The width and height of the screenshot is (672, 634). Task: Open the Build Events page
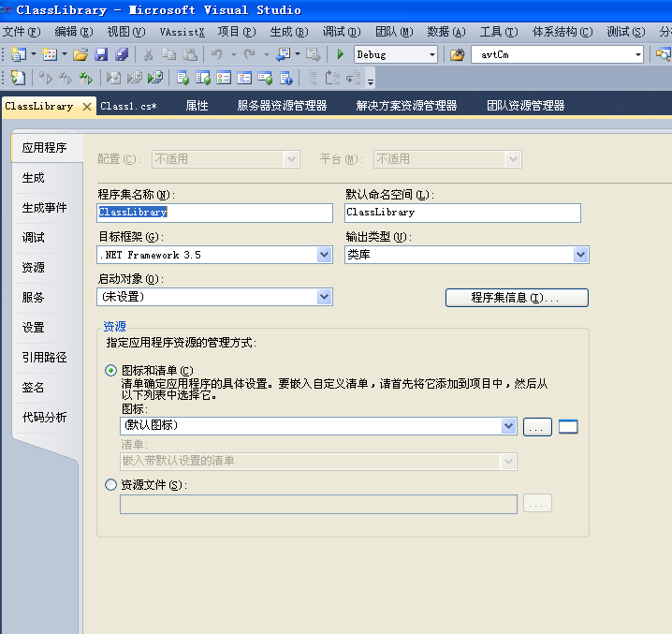[45, 208]
